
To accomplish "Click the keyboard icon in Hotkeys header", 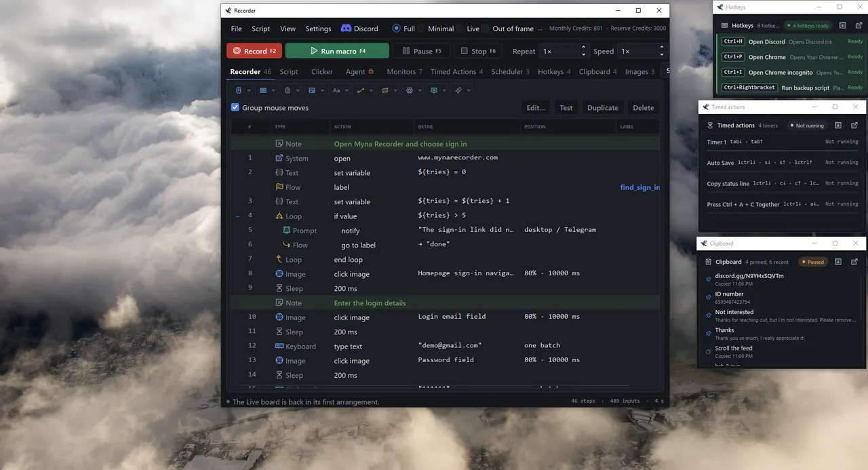I will [725, 26].
